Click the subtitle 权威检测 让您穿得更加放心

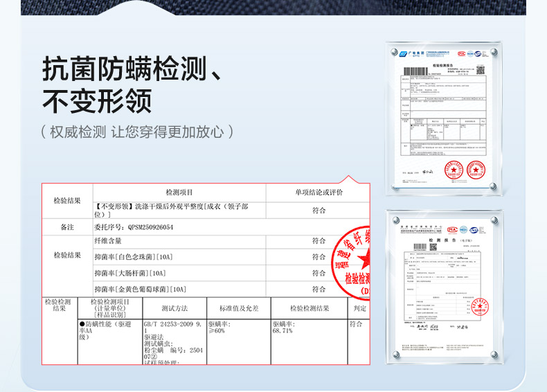tap(137, 132)
